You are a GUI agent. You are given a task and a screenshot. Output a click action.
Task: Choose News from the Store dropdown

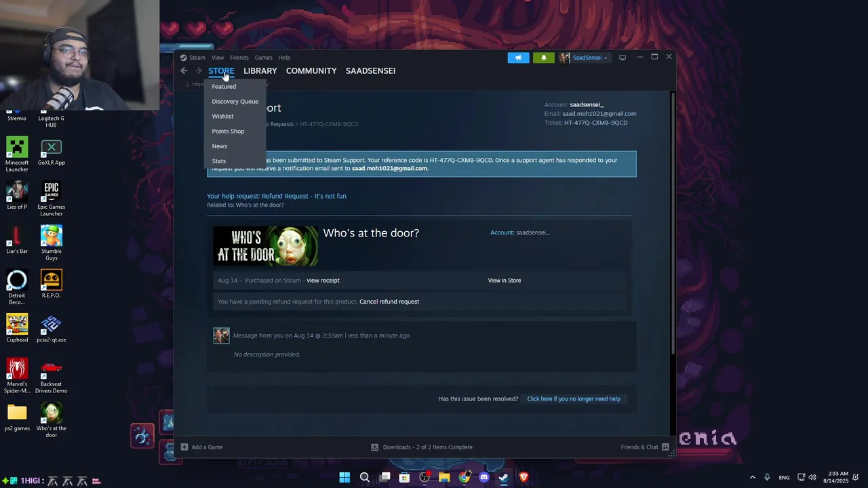(219, 146)
